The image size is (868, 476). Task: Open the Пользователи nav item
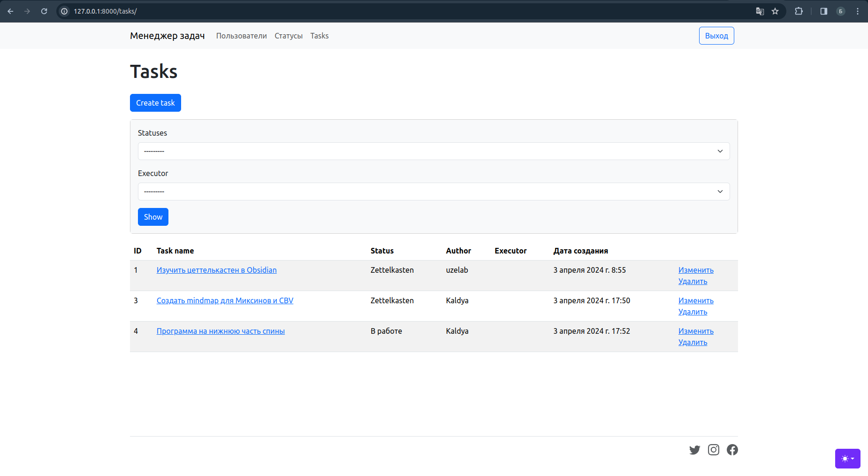coord(241,36)
